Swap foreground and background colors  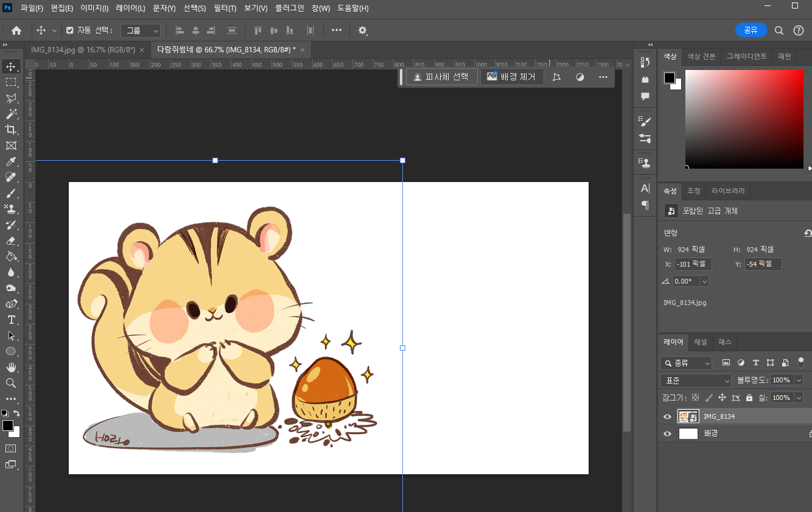(17, 413)
